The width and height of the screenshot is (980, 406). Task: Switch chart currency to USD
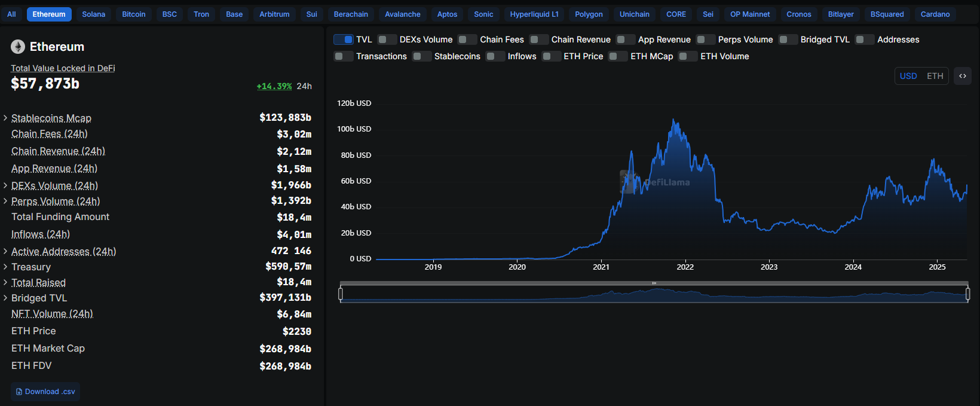coord(908,76)
